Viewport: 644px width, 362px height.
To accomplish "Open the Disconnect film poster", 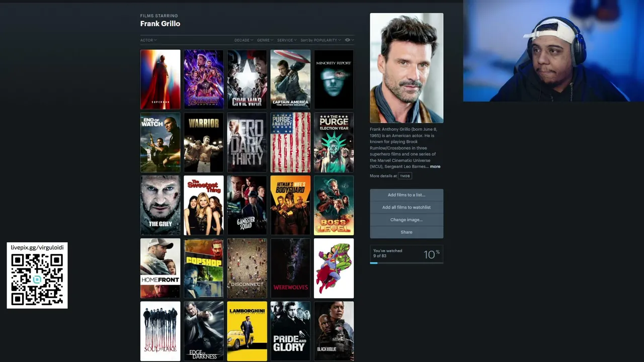I will tap(247, 268).
